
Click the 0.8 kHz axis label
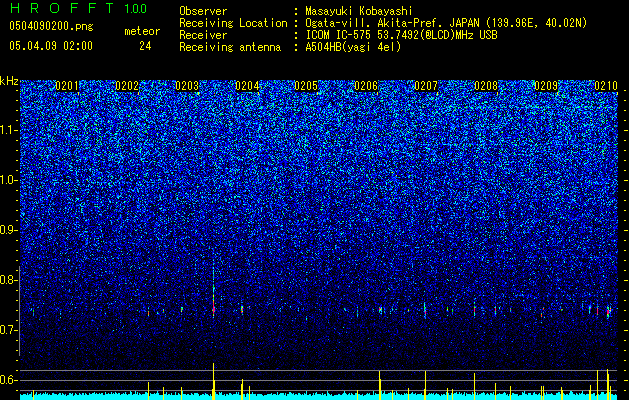click(8, 280)
